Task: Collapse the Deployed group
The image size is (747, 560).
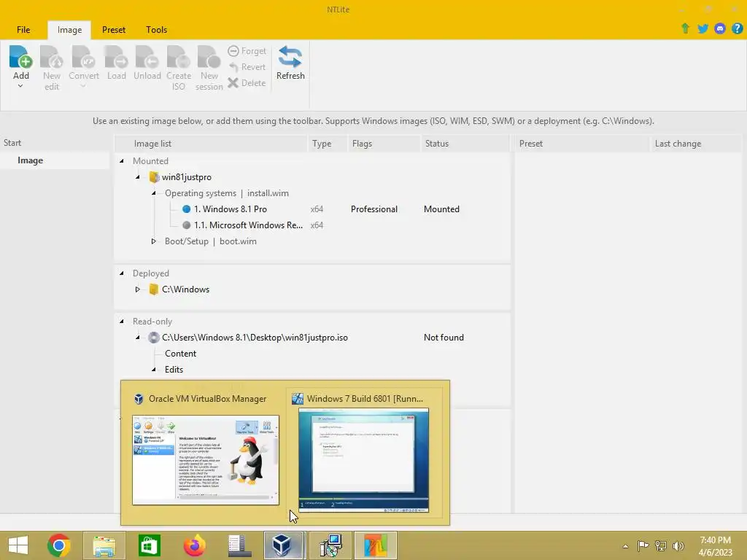Action: pyautogui.click(x=122, y=273)
